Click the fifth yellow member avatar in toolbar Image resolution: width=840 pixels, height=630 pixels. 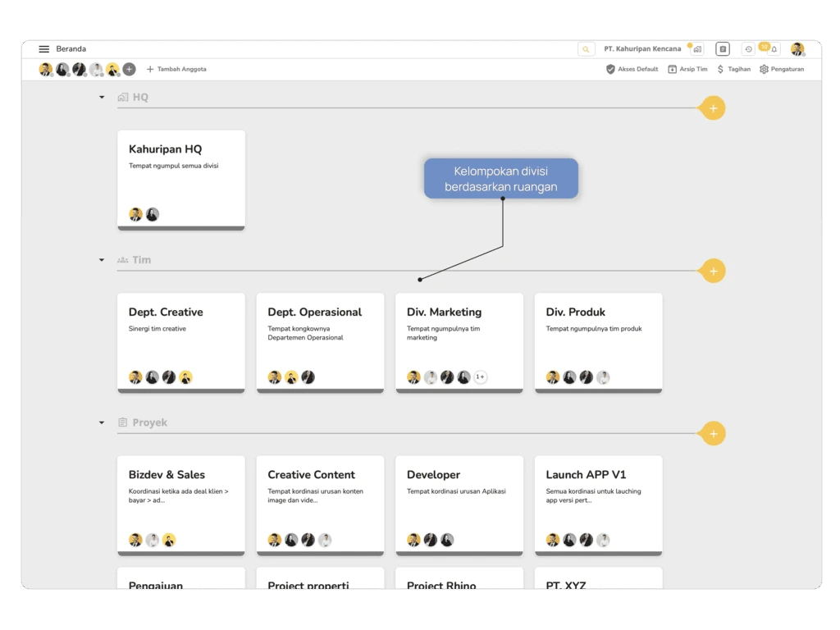tap(112, 69)
